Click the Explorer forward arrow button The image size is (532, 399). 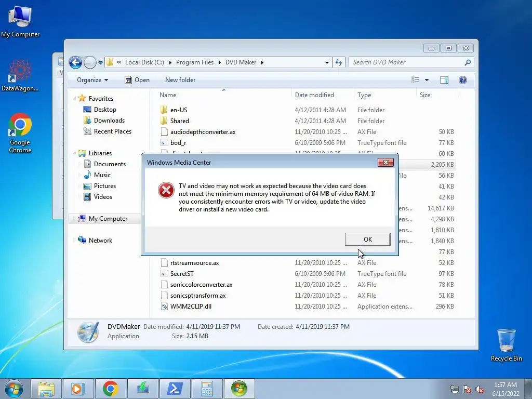pyautogui.click(x=90, y=62)
